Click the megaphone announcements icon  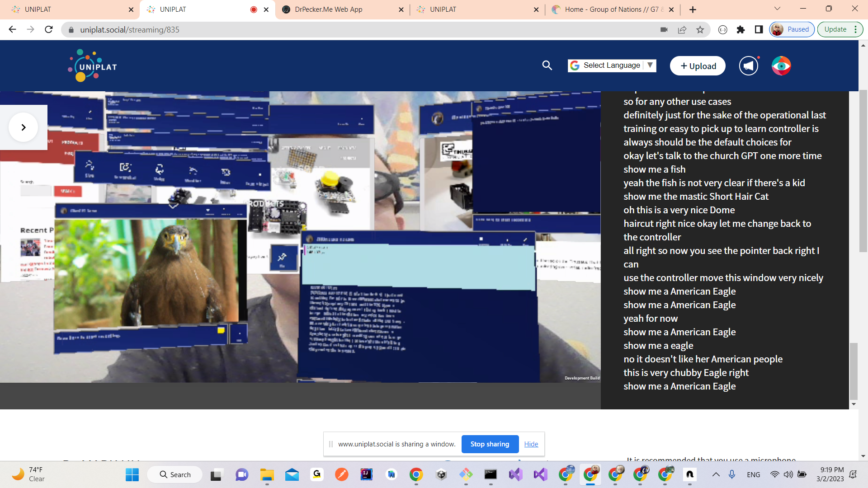tap(749, 66)
